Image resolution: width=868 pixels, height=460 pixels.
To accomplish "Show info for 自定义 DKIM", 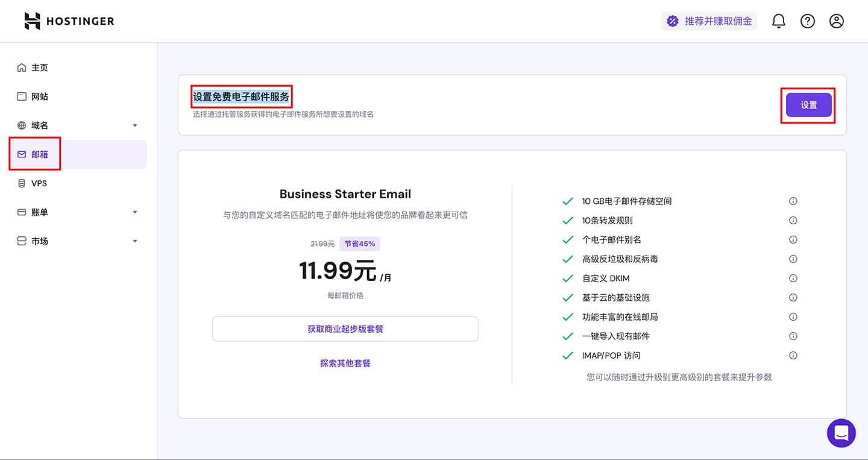I will (x=793, y=279).
